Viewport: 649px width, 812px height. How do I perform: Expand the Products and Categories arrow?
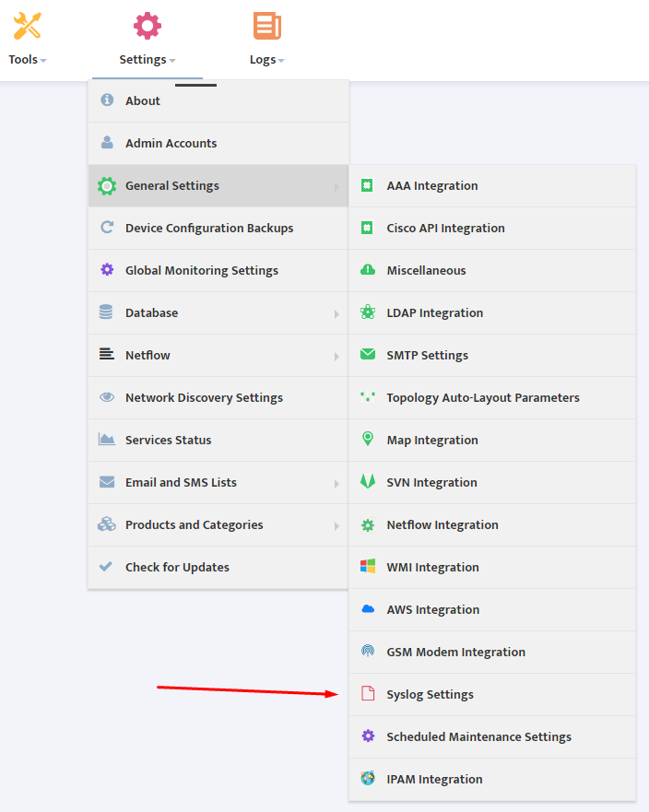(x=336, y=526)
